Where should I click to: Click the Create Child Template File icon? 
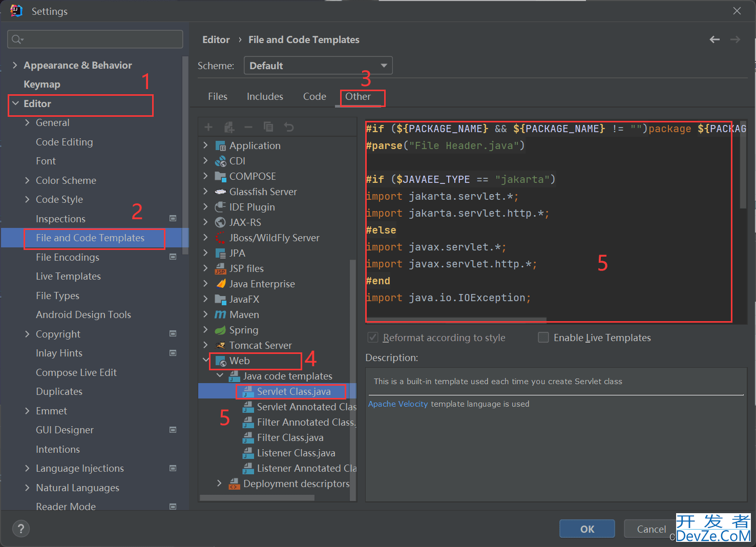[229, 127]
